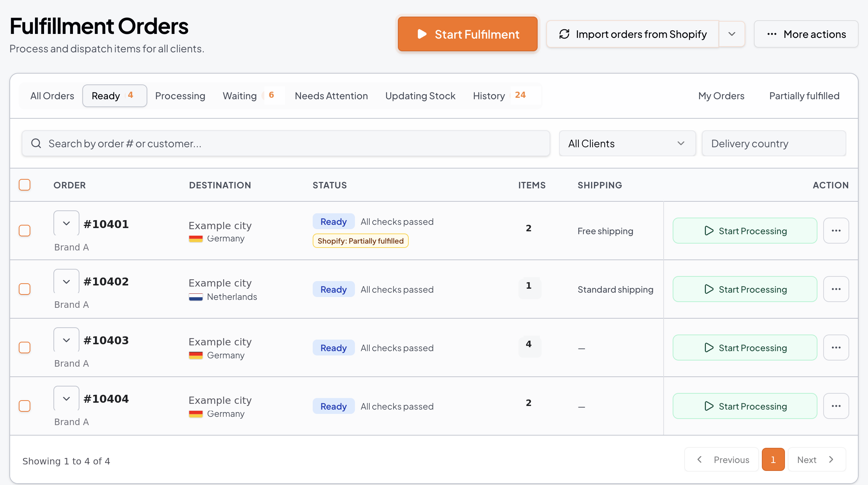Switch to the Processing tab
This screenshot has width=868, height=485.
click(180, 96)
